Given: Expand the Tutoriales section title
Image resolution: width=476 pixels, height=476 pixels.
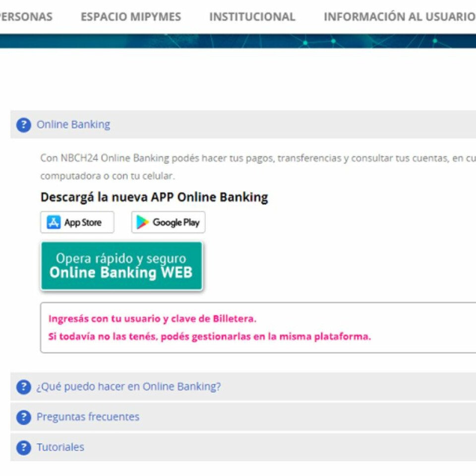Looking at the screenshot, I should (x=60, y=447).
